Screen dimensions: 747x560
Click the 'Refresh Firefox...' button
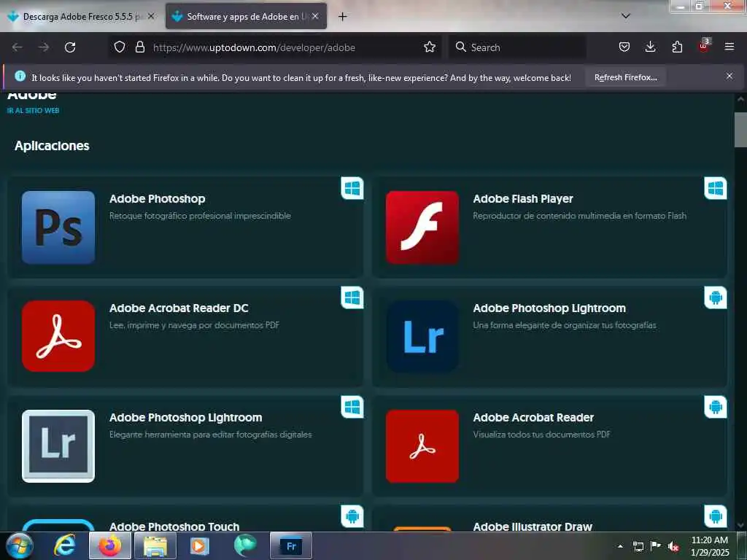coord(625,77)
